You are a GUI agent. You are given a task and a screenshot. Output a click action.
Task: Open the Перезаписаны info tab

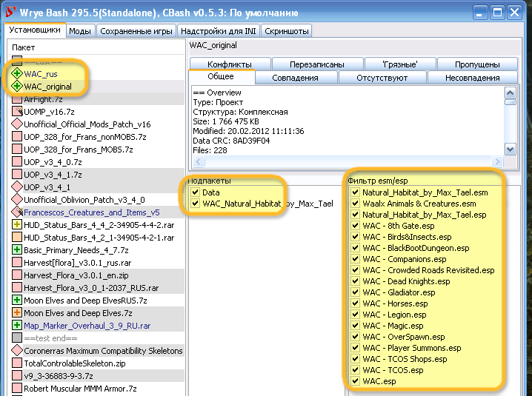317,64
